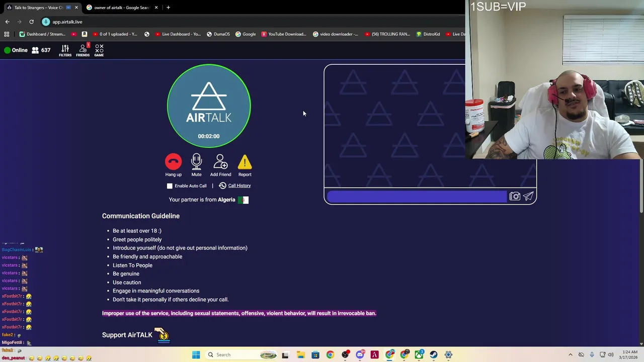Click the Task View taskbar icon

click(285, 354)
